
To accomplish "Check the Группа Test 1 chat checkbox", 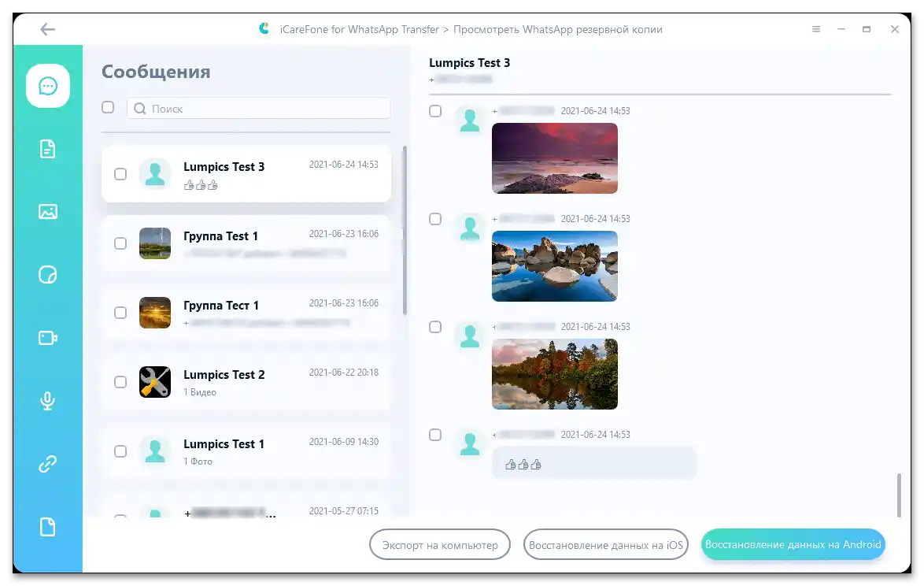I will [x=120, y=243].
